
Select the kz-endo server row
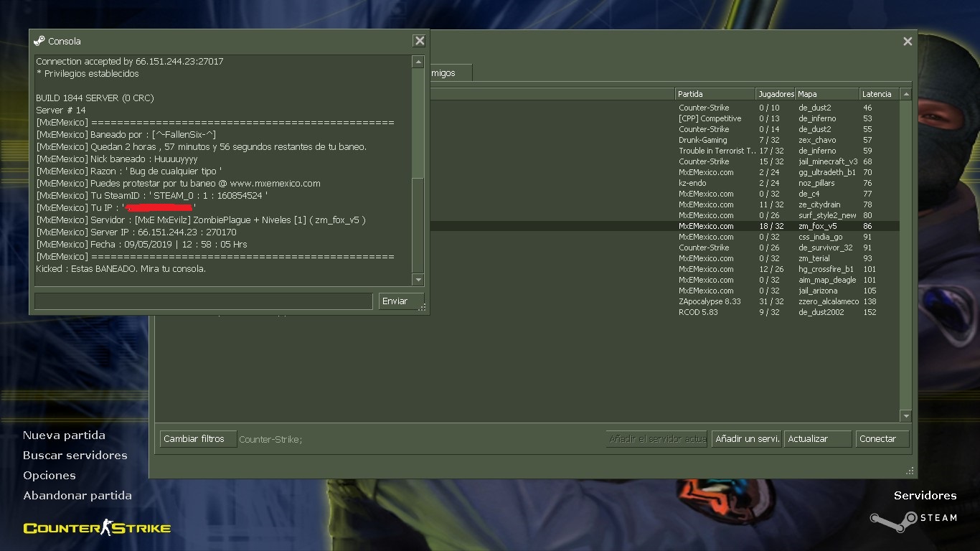tap(664, 183)
